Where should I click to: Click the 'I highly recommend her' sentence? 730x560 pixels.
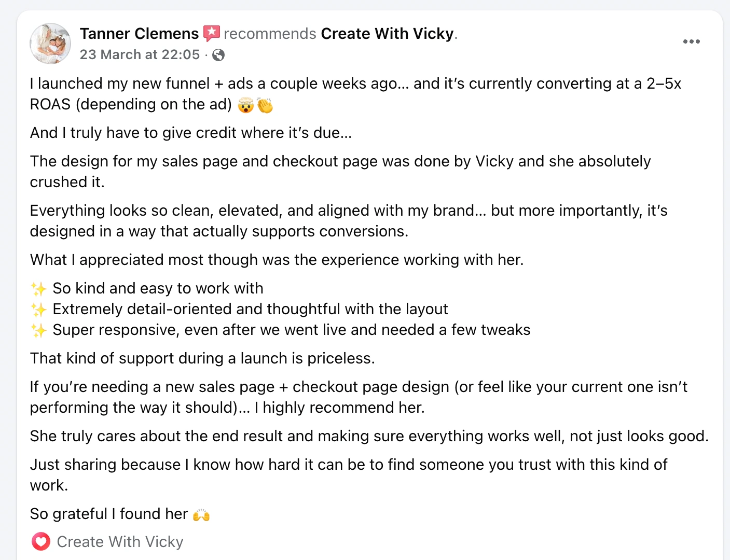click(339, 408)
